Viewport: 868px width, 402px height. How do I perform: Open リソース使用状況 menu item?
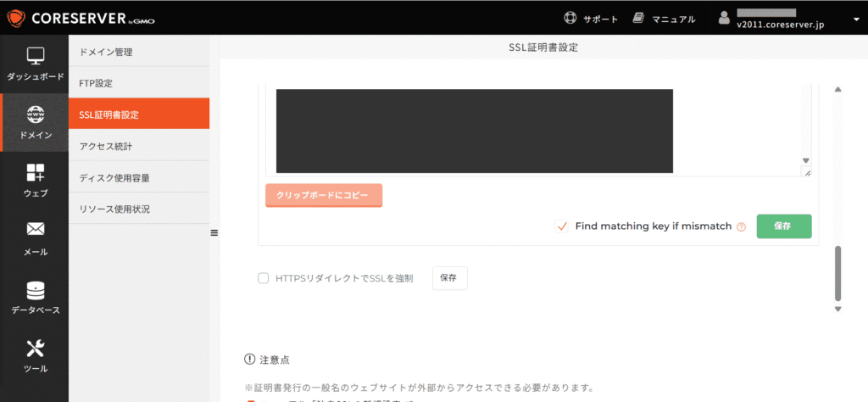[139, 209]
